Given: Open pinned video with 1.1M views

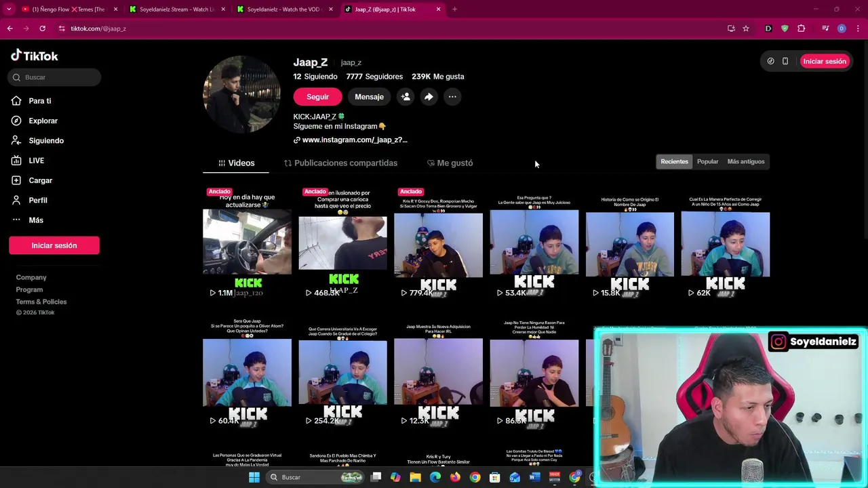Looking at the screenshot, I should pyautogui.click(x=247, y=243).
